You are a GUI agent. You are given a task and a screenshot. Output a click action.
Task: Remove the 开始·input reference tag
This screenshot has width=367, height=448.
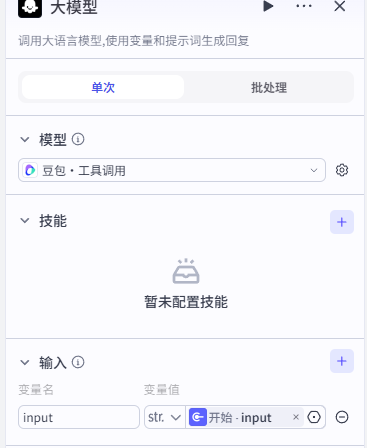[x=296, y=417]
